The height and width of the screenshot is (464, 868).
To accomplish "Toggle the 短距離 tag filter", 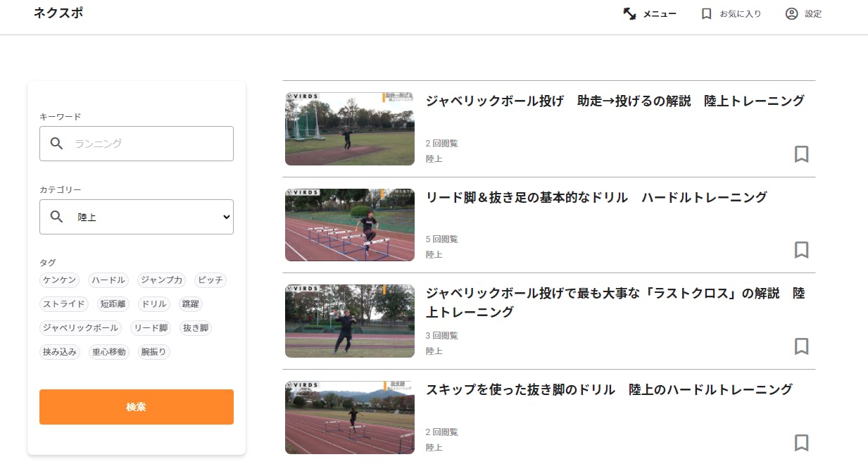I will click(x=113, y=304).
